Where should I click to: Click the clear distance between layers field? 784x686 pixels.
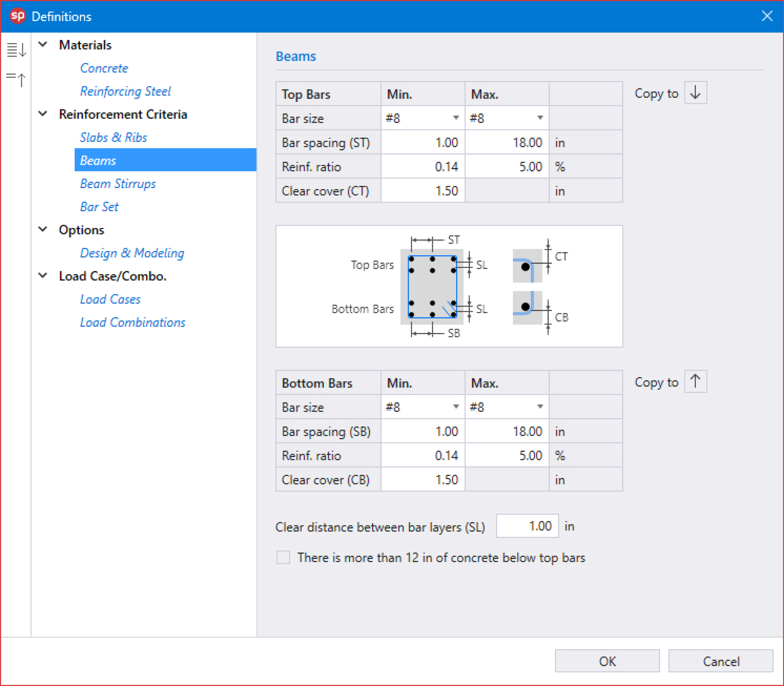tap(527, 526)
